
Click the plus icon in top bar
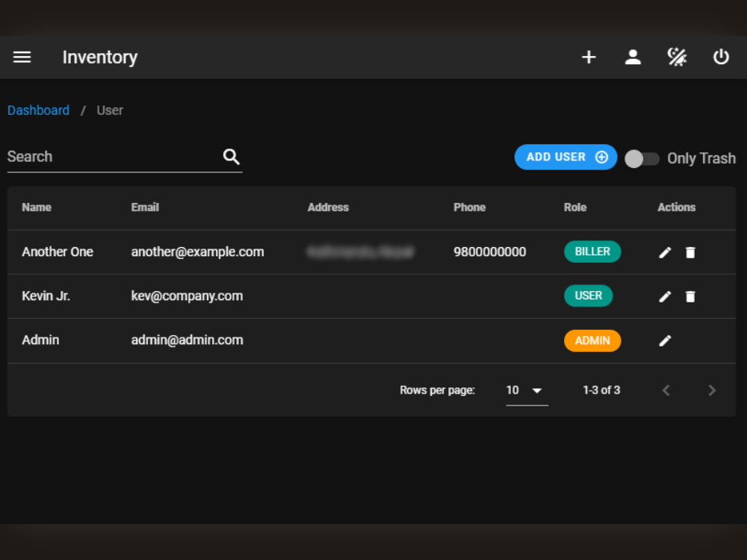coord(589,57)
